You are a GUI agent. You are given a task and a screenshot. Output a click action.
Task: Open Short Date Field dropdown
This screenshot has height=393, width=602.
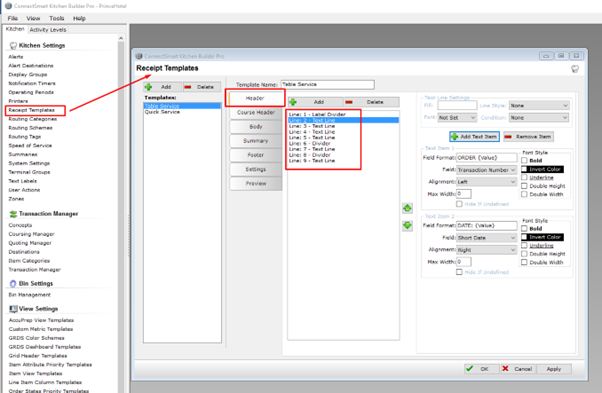click(486, 238)
